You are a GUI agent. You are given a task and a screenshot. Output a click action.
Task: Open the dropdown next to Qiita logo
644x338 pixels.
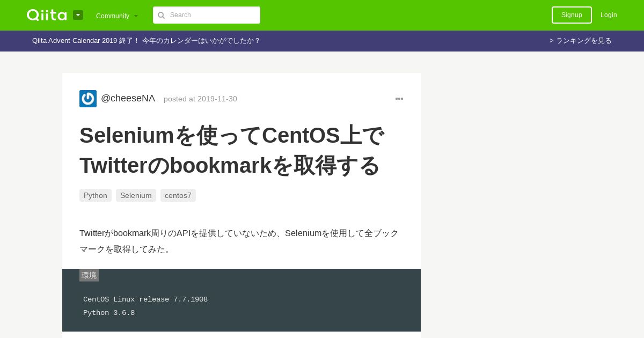tap(78, 15)
